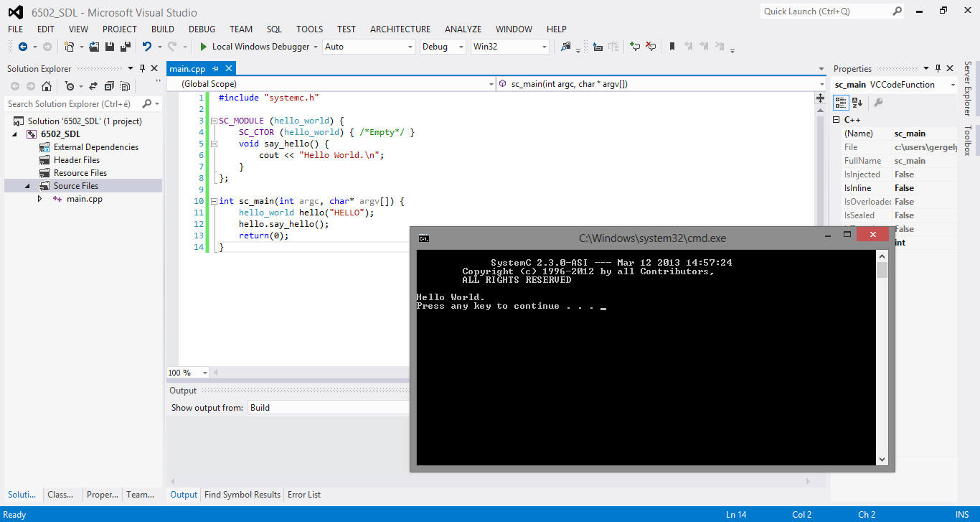Click the cmd.exe window system icon
Screen dimensions: 980x522
coord(424,238)
